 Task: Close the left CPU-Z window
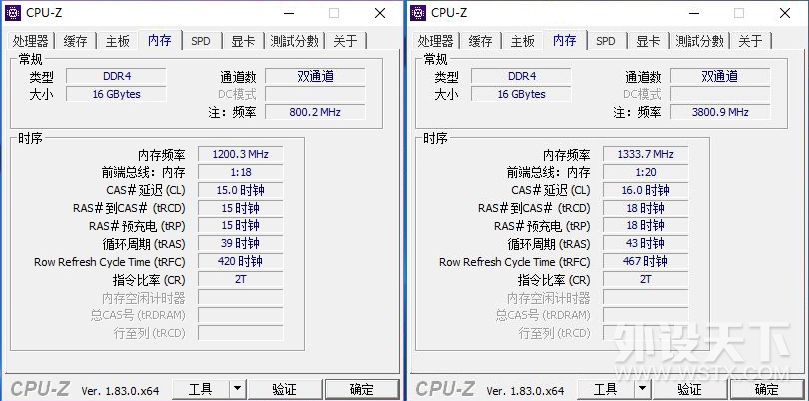[380, 13]
